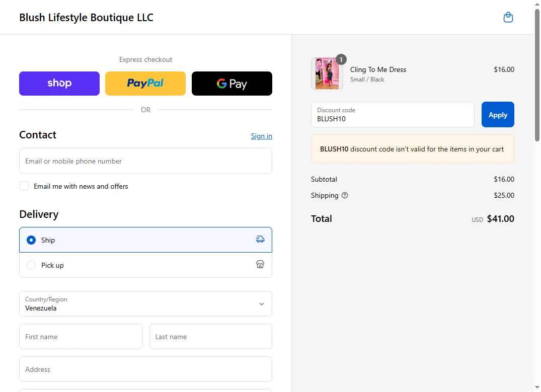Click the $41.00 total amount

point(501,219)
